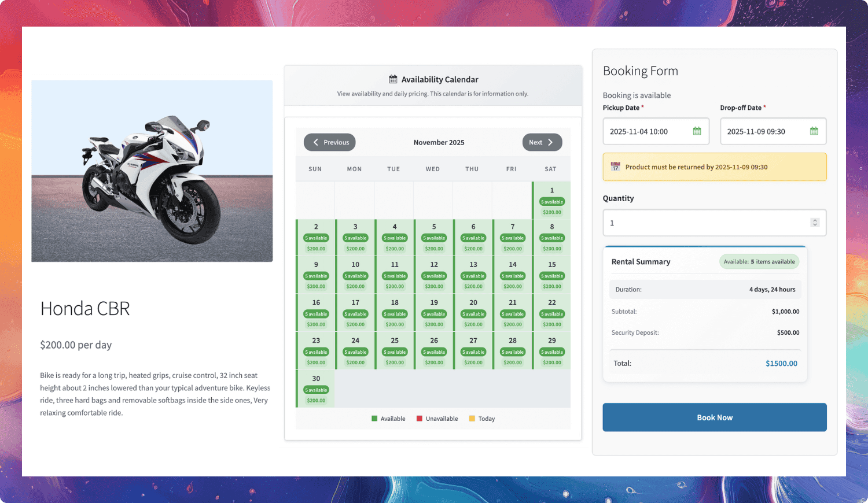868x503 pixels.
Task: Click the Quantity input field
Action: click(x=694, y=223)
